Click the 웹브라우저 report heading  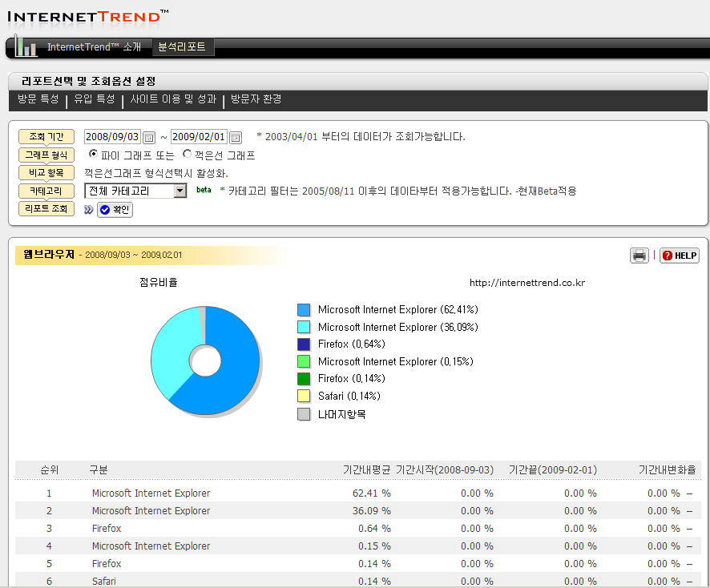[x=48, y=255]
